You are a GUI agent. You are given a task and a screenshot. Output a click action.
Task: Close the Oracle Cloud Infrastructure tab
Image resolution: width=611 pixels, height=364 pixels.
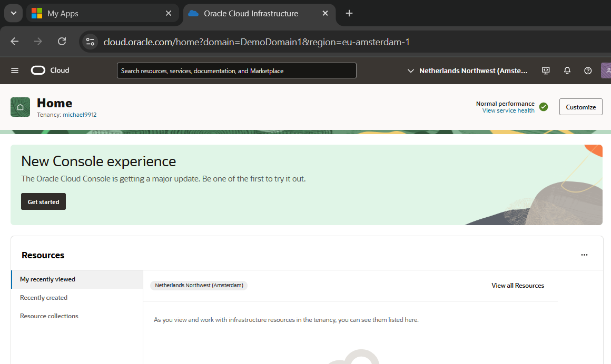(325, 13)
